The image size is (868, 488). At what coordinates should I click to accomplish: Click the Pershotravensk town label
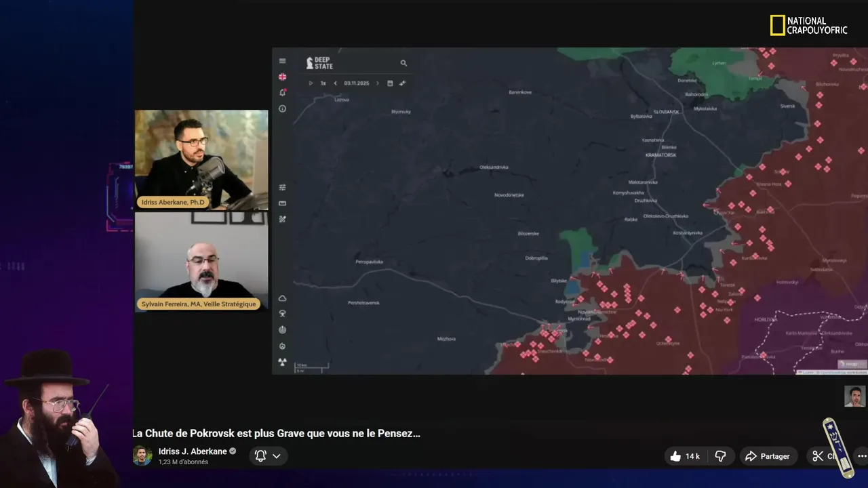pyautogui.click(x=363, y=302)
